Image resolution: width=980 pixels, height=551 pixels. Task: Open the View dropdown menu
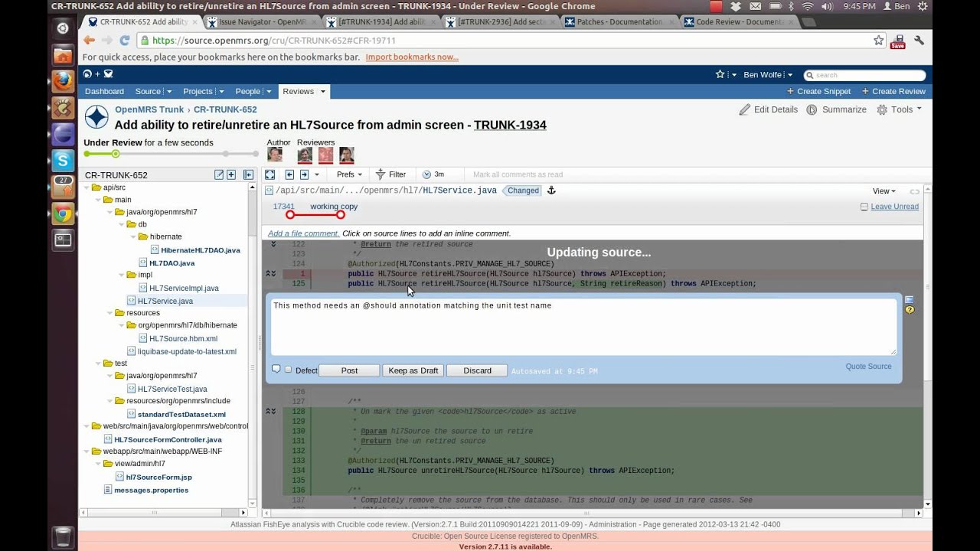pyautogui.click(x=884, y=191)
